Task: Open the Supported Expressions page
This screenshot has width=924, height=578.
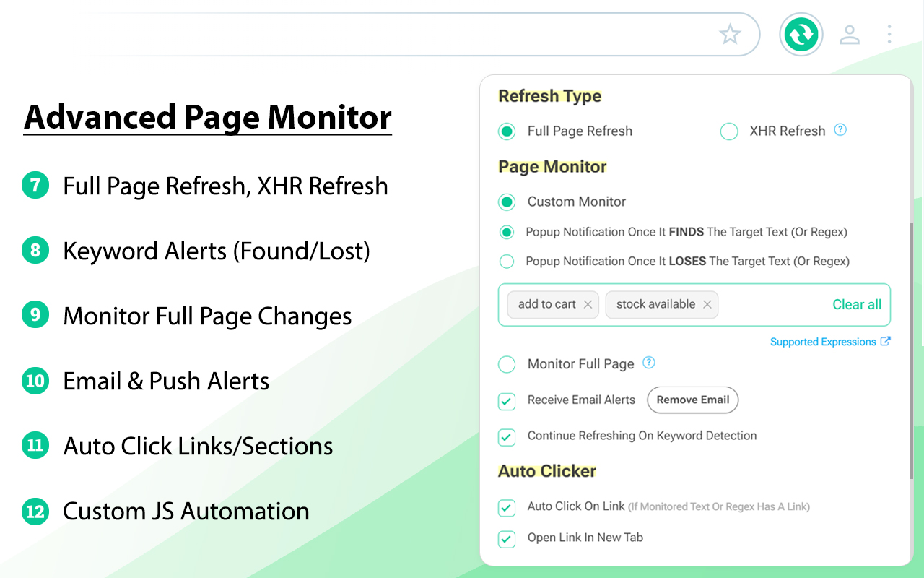Action: [x=822, y=341]
